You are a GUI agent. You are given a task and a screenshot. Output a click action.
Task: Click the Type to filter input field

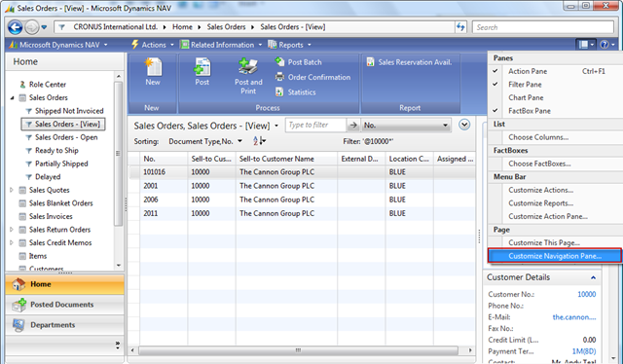click(315, 126)
